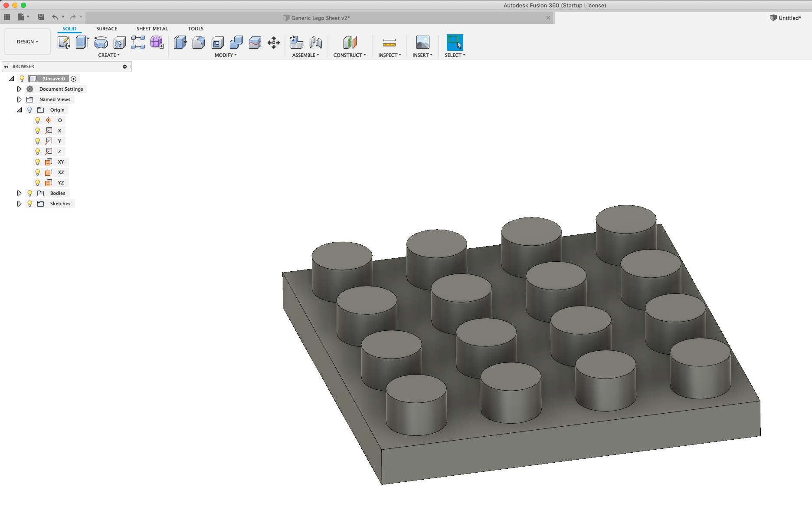Click the Browser panel minus options button
This screenshot has width=812, height=530.
pos(124,66)
